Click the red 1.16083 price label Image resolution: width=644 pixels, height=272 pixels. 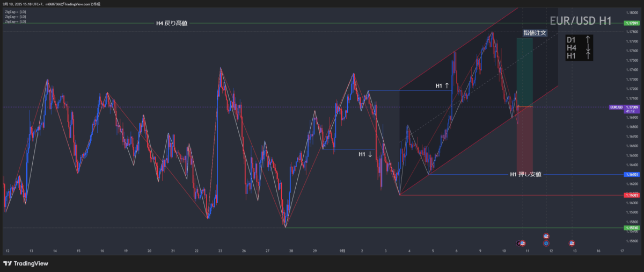point(631,195)
